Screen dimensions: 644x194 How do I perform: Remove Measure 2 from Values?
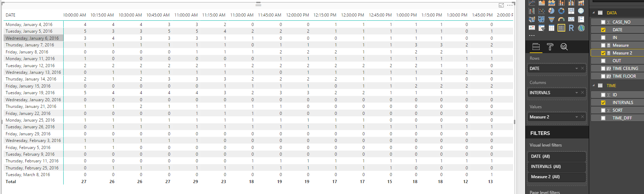click(582, 117)
